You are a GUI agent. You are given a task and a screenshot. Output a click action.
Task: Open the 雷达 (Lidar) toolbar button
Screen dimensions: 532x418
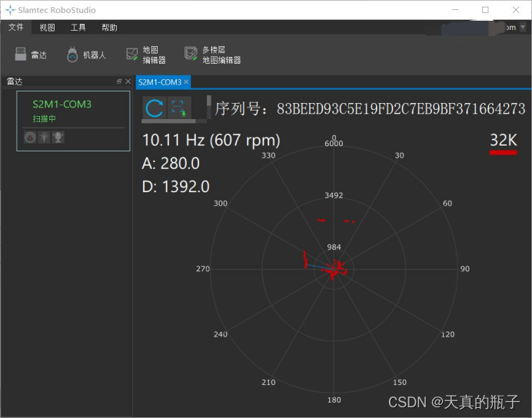pyautogui.click(x=31, y=55)
